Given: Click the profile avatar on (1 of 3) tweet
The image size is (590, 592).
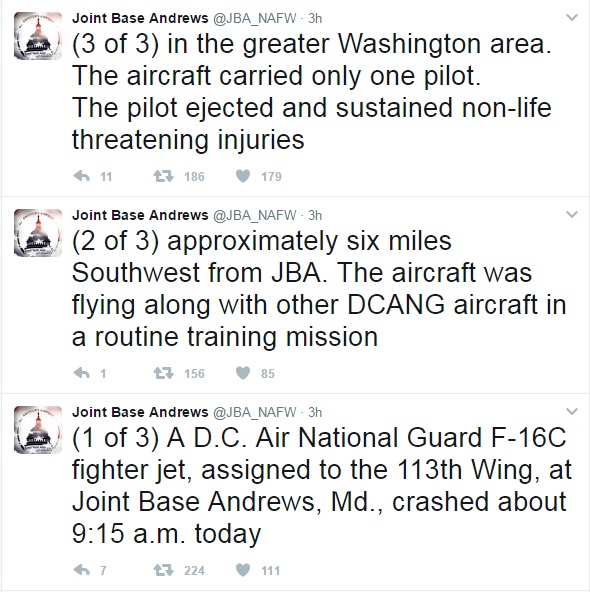Looking at the screenshot, I should pos(38,430).
